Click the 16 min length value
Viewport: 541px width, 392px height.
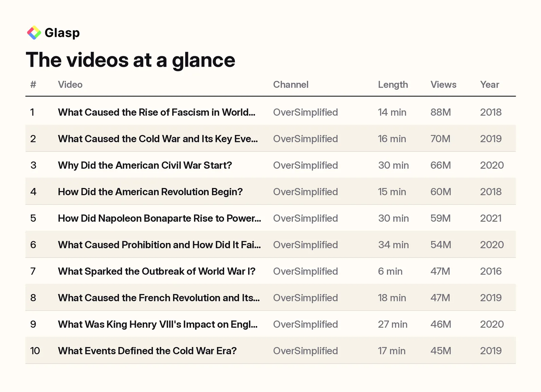pyautogui.click(x=392, y=139)
